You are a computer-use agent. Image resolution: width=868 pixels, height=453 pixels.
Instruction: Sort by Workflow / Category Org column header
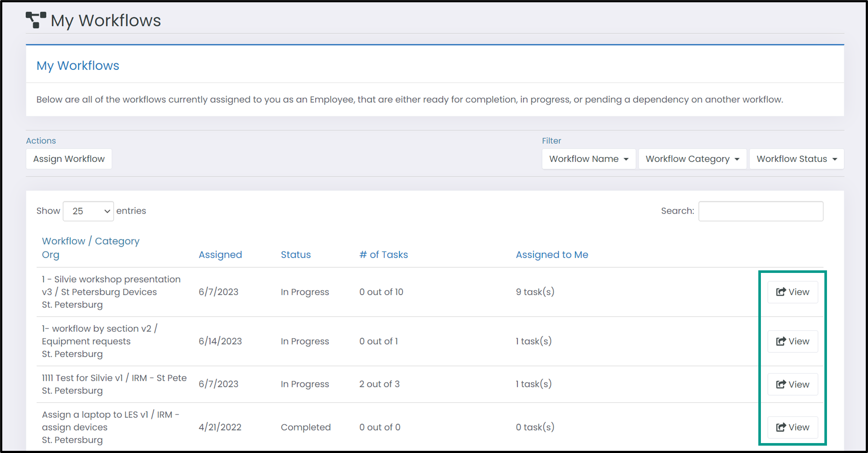pyautogui.click(x=91, y=248)
